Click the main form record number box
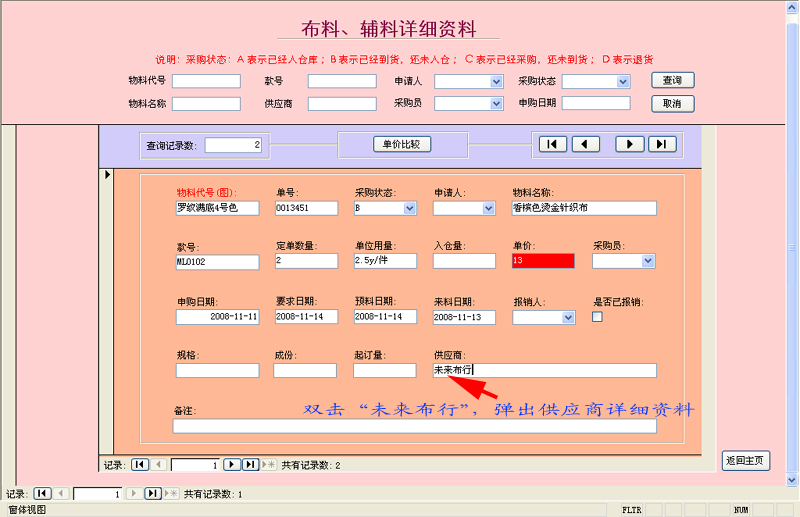Viewport: 800px width, 517px height. 98,494
